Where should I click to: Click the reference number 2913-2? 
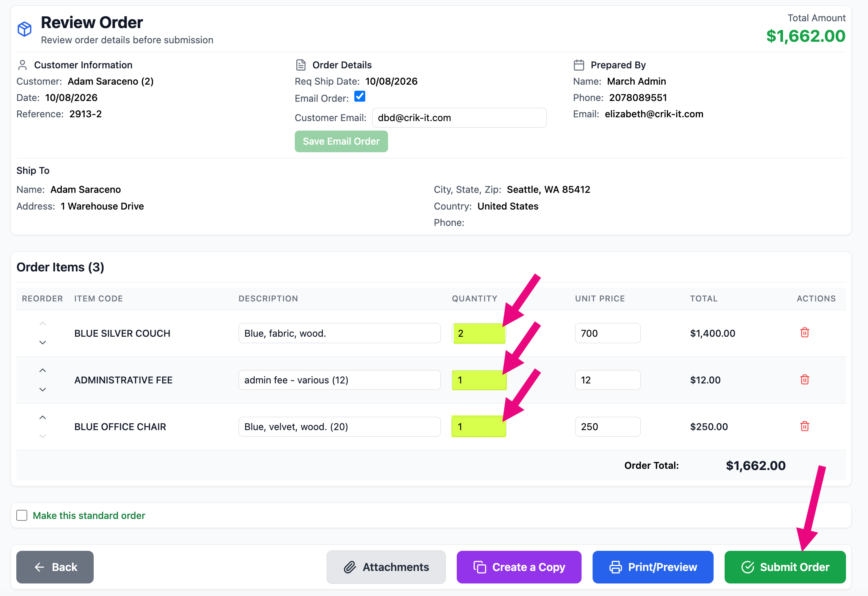click(x=85, y=114)
